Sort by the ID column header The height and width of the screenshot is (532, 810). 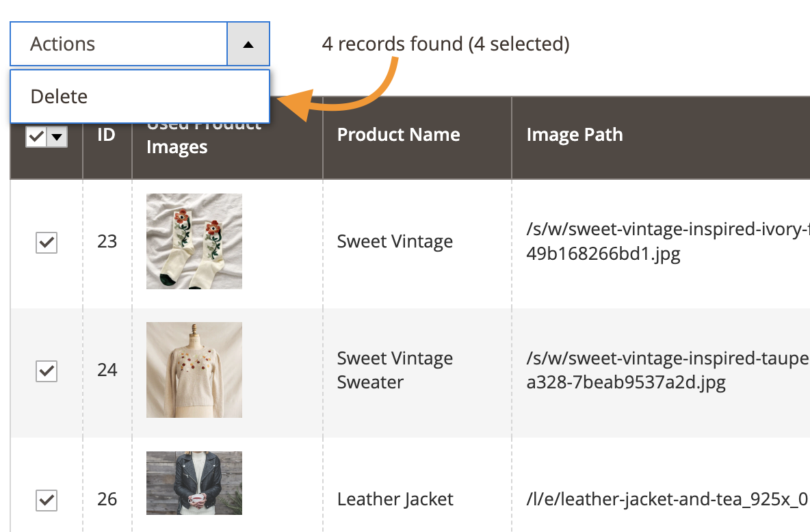point(107,135)
